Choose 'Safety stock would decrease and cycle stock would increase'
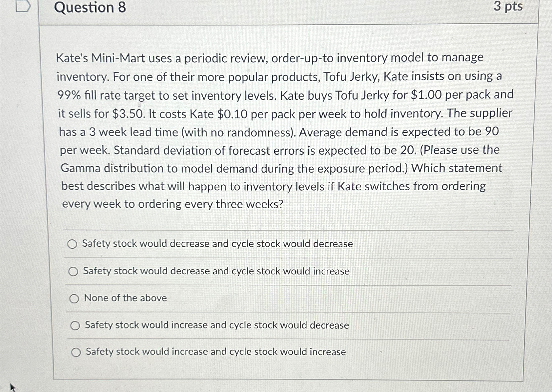Image resolution: width=552 pixels, height=392 pixels. click(x=74, y=271)
